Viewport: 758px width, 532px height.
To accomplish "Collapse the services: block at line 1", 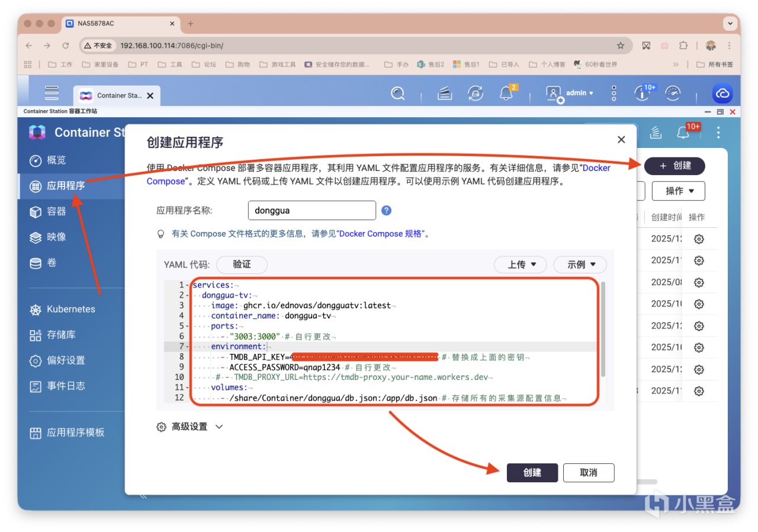I will [x=188, y=285].
